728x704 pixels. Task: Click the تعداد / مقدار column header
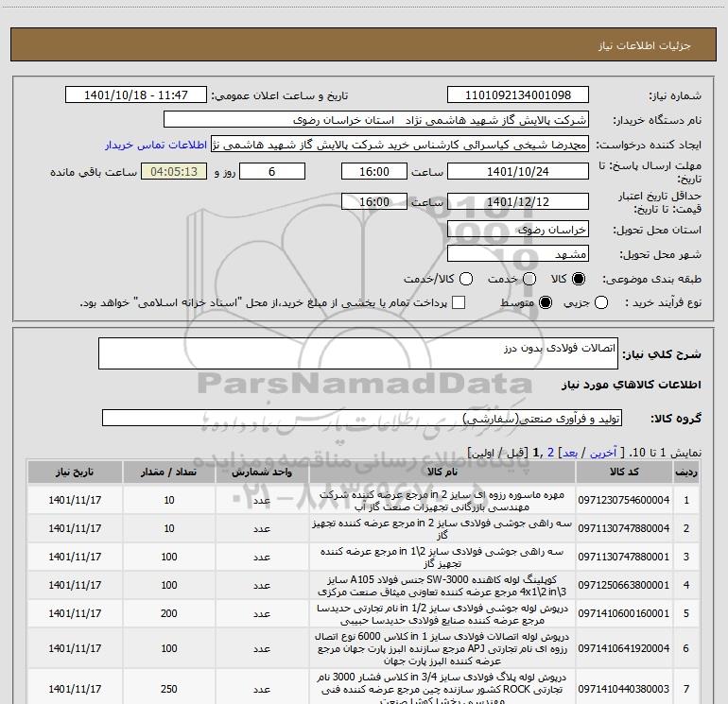point(169,472)
